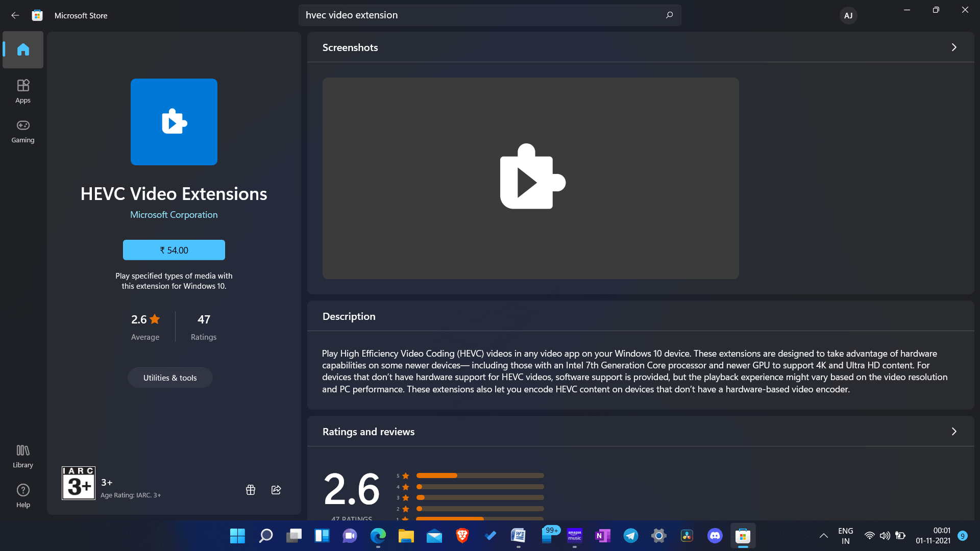Share the HEVC Video Extensions app

pos(276,489)
